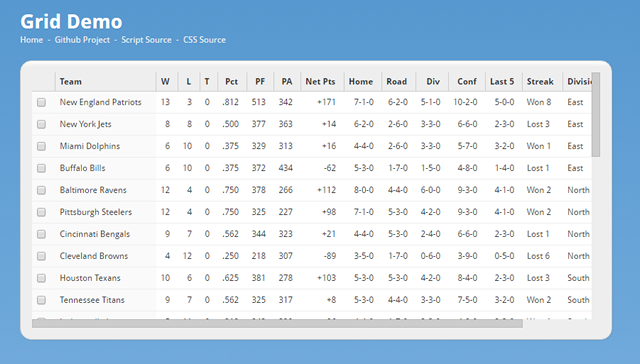Viewport: 640px width, 364px height.
Task: Click the Division column header
Action: 577,82
